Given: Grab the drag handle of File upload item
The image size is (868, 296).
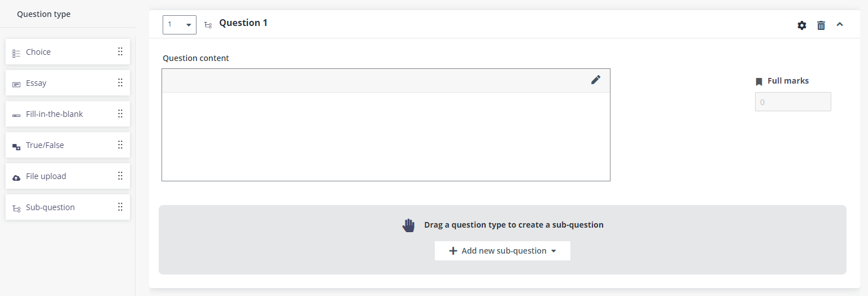Looking at the screenshot, I should pyautogui.click(x=120, y=176).
